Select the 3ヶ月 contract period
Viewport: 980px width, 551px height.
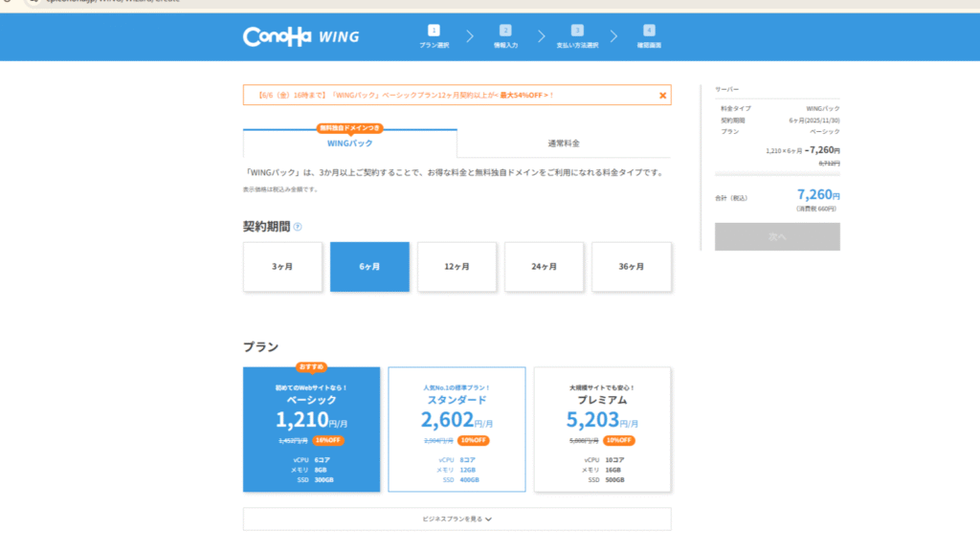pyautogui.click(x=282, y=267)
